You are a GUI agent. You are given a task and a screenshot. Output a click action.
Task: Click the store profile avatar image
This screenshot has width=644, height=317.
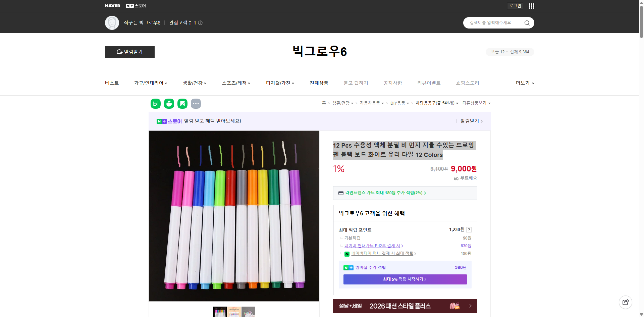coord(112,22)
